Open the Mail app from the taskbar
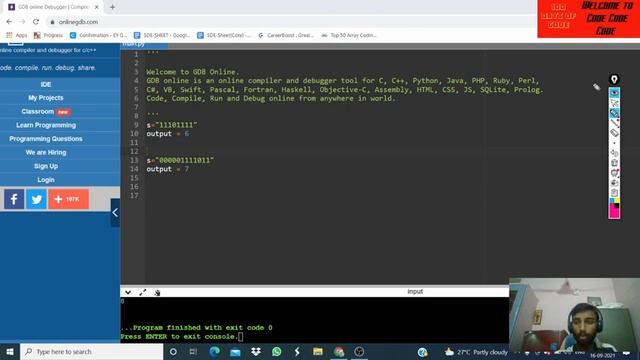The width and height of the screenshot is (640, 360). pos(235,351)
